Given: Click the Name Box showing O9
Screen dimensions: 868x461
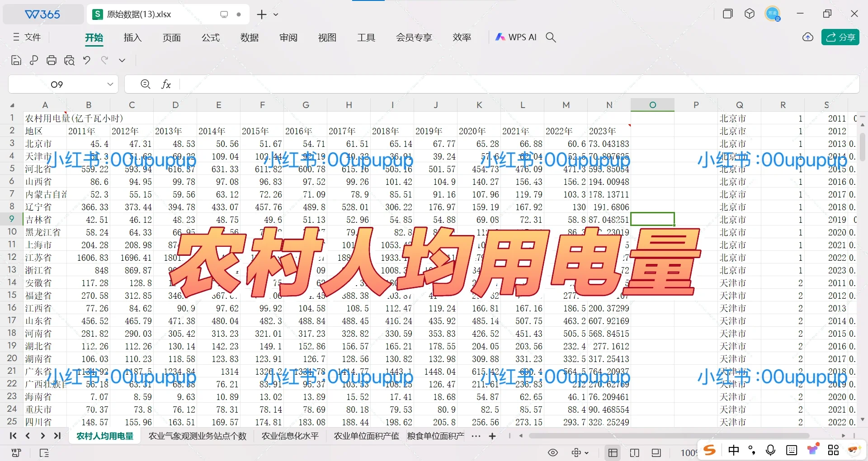Looking at the screenshot, I should 57,85.
